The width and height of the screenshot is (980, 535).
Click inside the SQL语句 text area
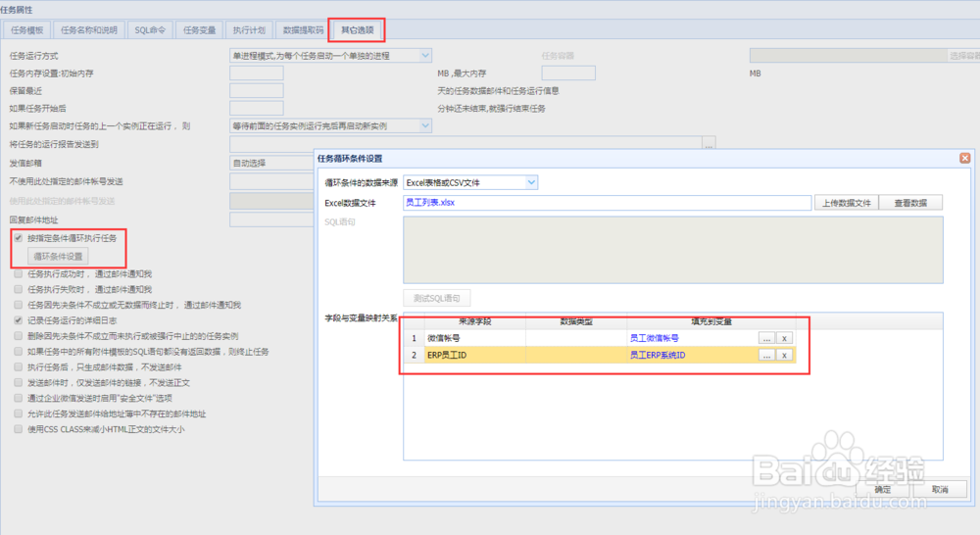coord(673,250)
